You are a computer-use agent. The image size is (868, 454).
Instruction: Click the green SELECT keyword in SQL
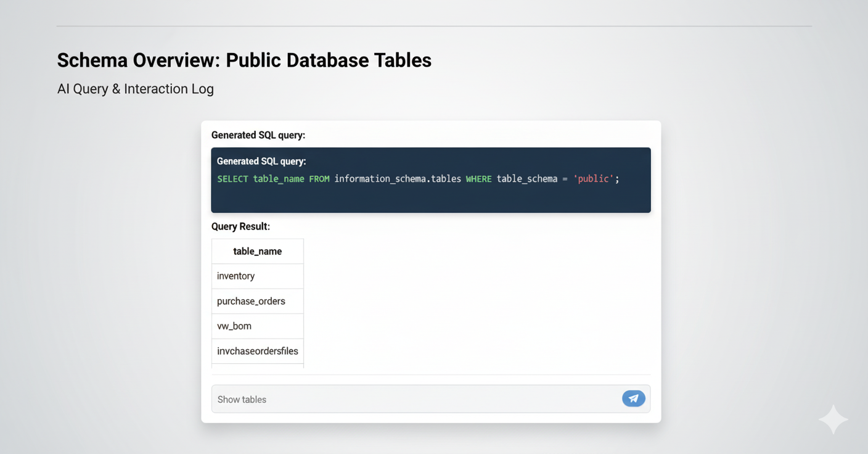(232, 179)
